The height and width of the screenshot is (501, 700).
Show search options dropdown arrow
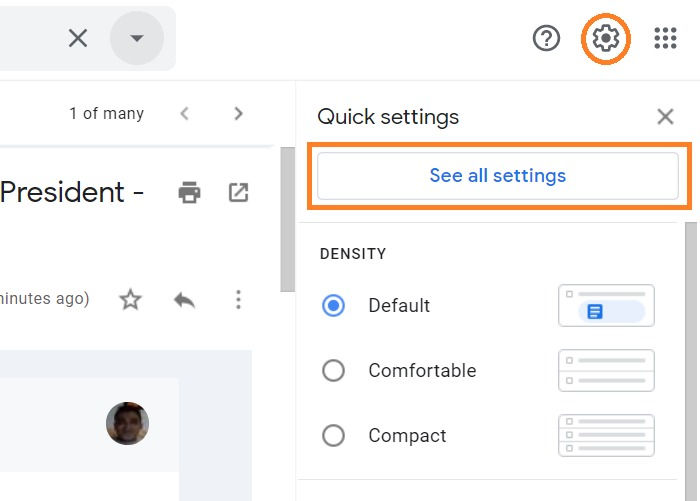137,39
